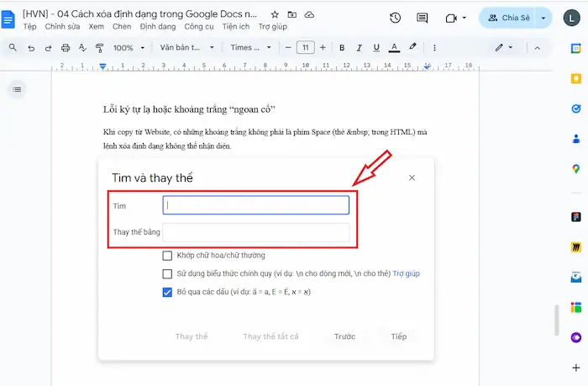Open the 'Chèn' menu
This screenshot has height=386, width=588.
(123, 27)
